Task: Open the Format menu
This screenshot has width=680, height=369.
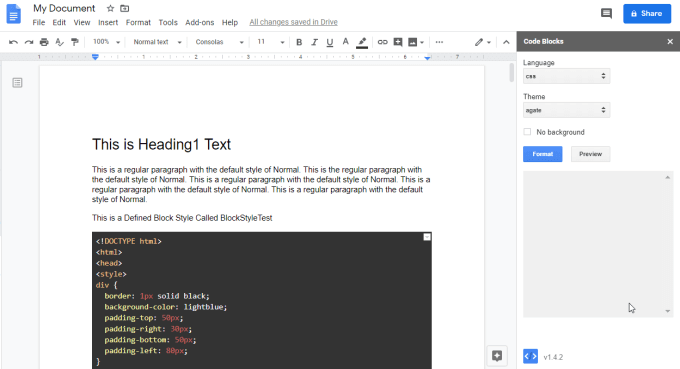Action: [138, 22]
